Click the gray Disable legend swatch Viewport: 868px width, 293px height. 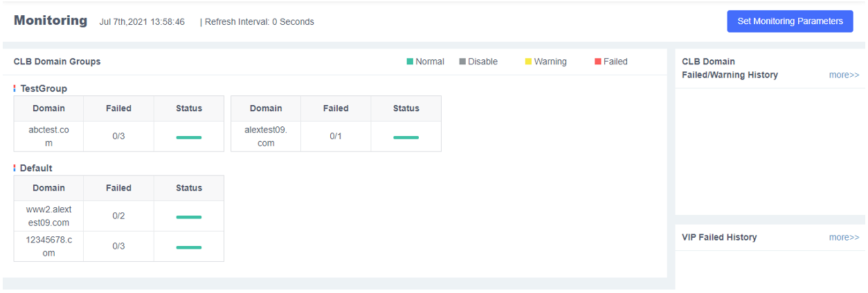pyautogui.click(x=462, y=62)
